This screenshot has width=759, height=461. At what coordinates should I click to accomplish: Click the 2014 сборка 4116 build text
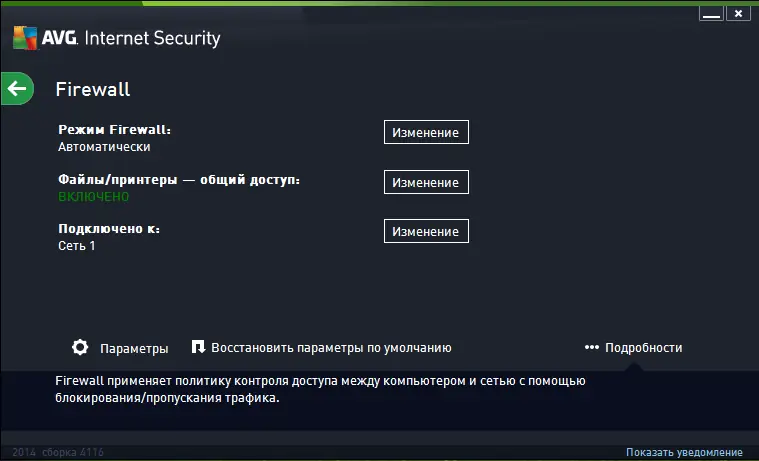click(x=60, y=453)
